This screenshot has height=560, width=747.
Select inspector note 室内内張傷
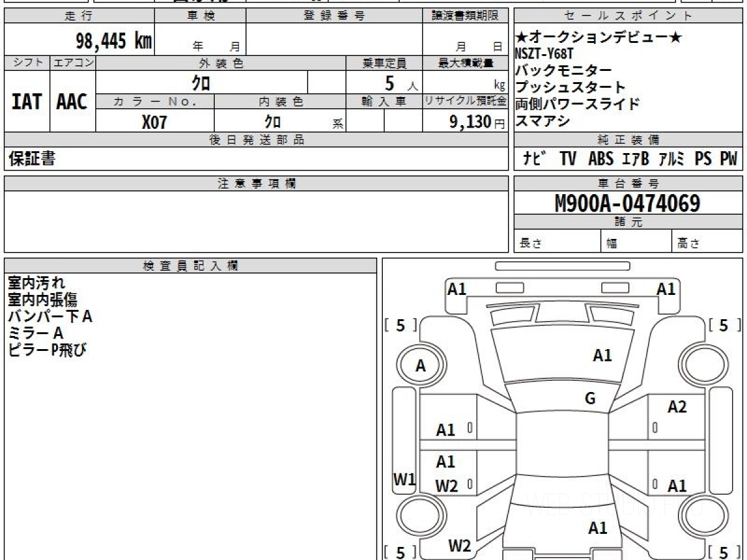pos(42,300)
